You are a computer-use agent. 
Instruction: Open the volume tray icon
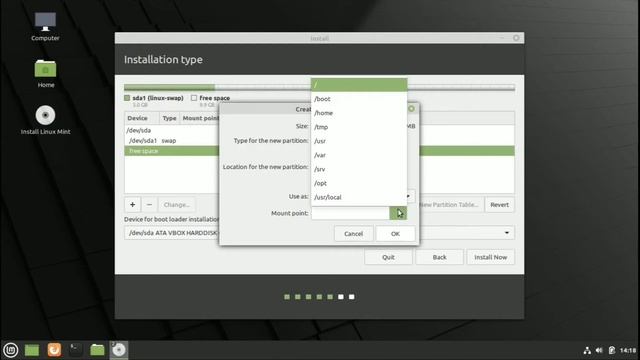pyautogui.click(x=599, y=350)
